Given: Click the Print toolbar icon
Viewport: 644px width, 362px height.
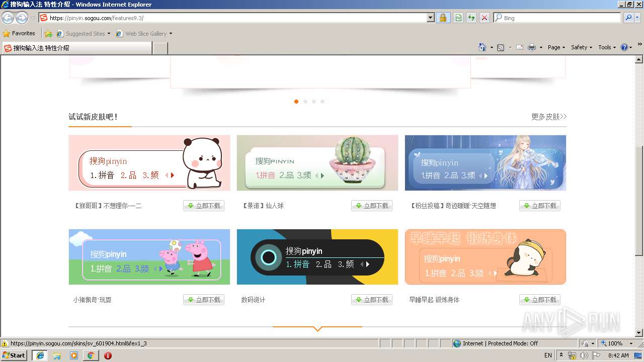Looking at the screenshot, I should click(532, 47).
